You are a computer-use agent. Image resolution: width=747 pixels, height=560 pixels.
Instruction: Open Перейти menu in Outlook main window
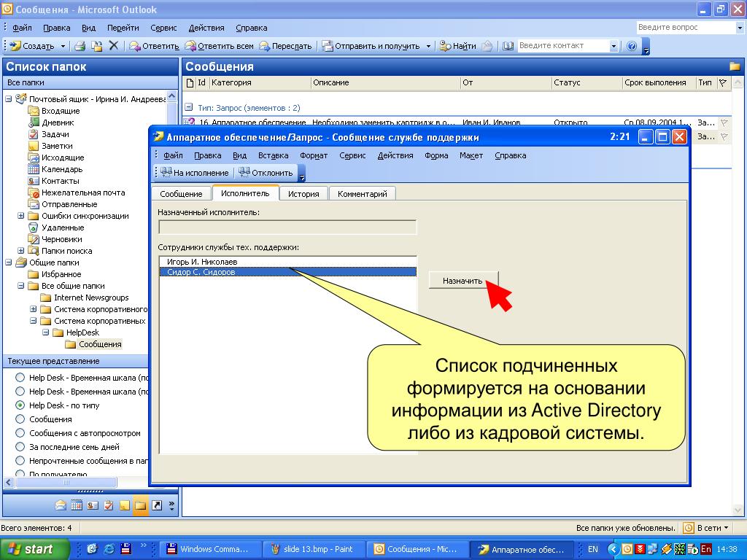[x=123, y=28]
